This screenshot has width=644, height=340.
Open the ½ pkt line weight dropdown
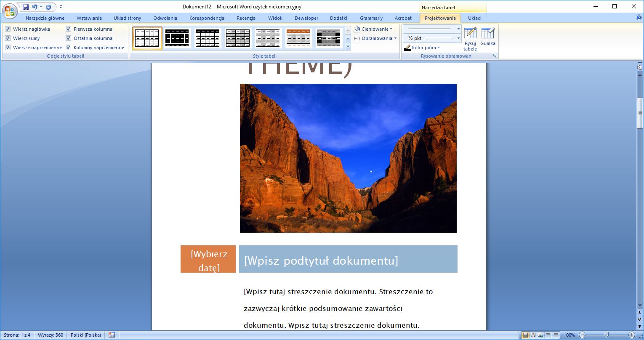[458, 38]
